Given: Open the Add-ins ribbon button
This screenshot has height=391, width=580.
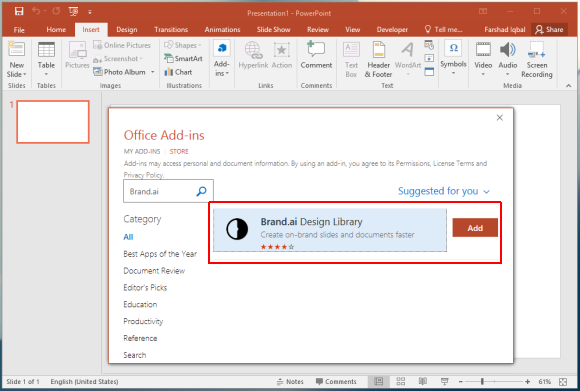Looking at the screenshot, I should click(222, 59).
